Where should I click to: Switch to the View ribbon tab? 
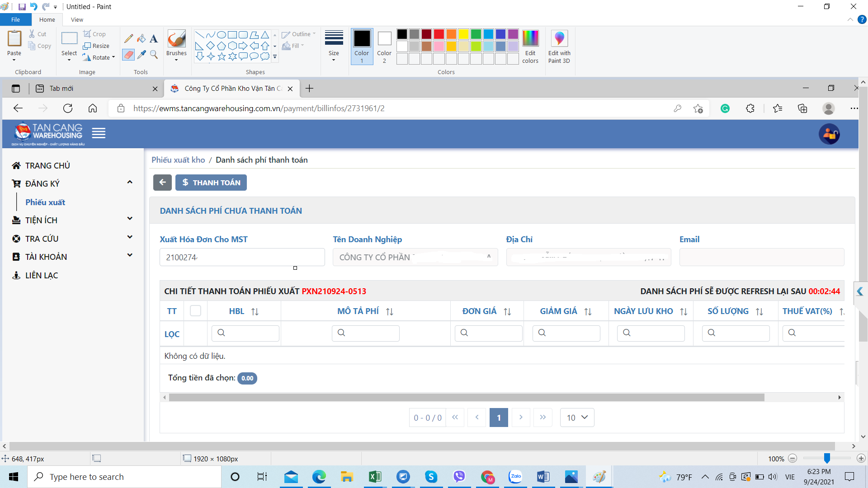tap(77, 19)
